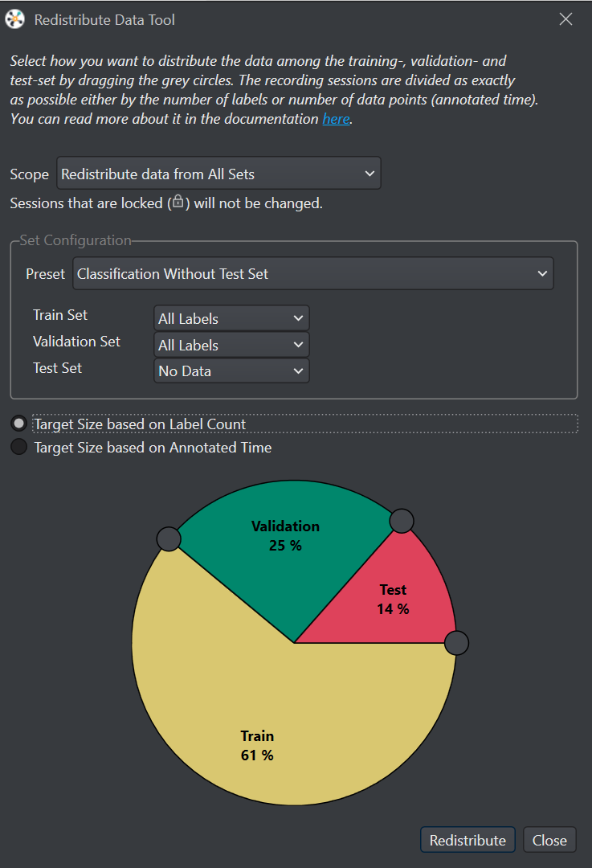Screen dimensions: 592x868
Task: Select the grey handle between Validation and Test
Action: 402,521
